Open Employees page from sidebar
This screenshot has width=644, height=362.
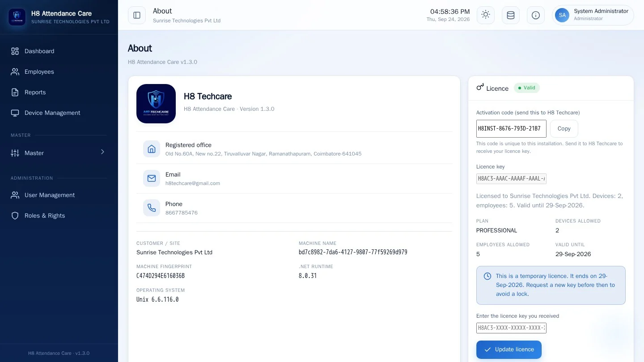click(59, 72)
